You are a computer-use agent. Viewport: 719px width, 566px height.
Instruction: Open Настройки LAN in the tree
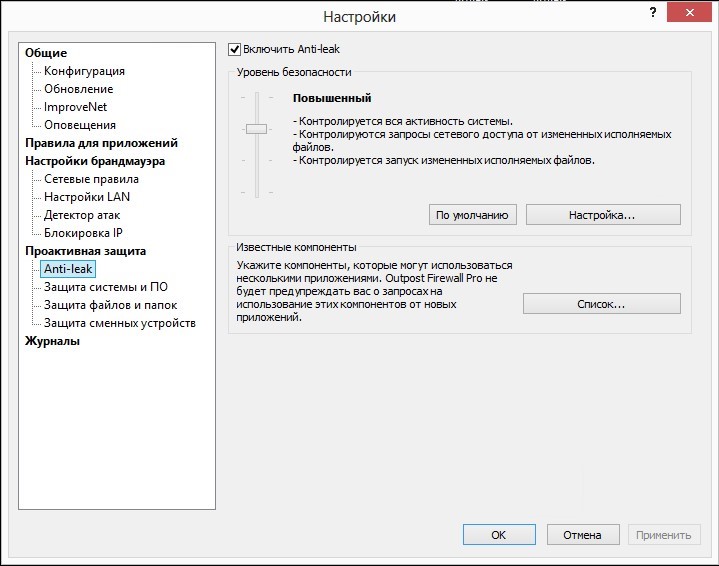tap(87, 197)
